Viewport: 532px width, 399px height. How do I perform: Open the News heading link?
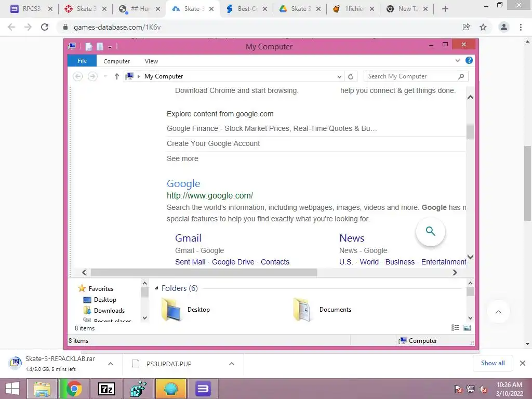352,238
